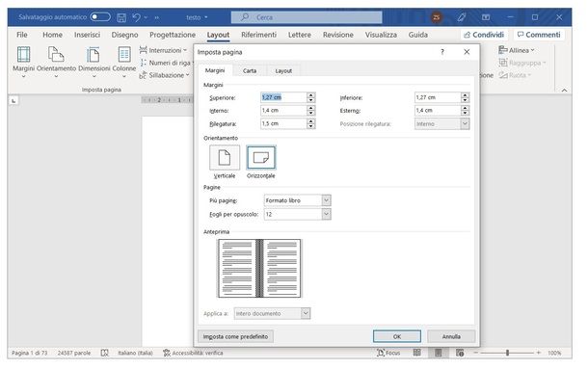Select the Verticale orientation icon

point(225,157)
